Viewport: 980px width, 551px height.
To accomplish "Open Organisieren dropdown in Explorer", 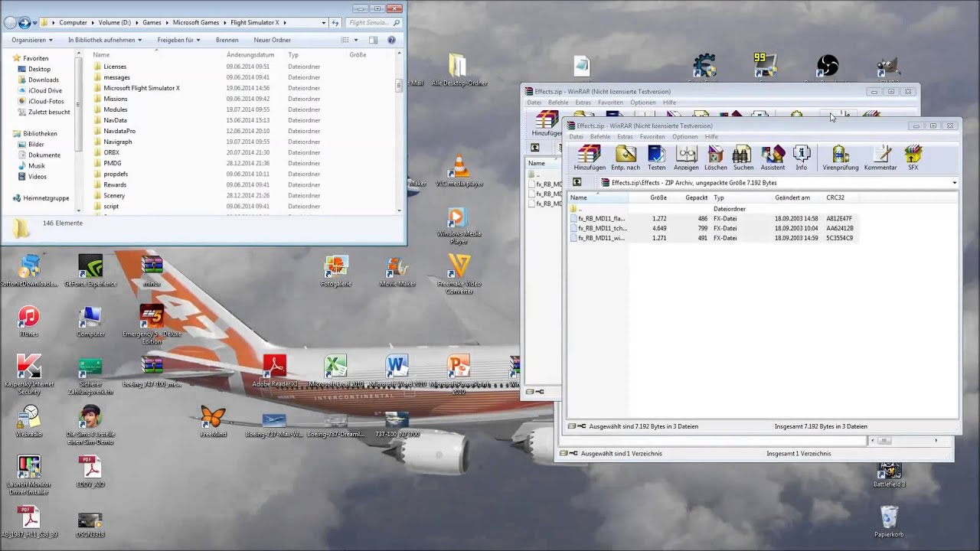I will click(32, 40).
